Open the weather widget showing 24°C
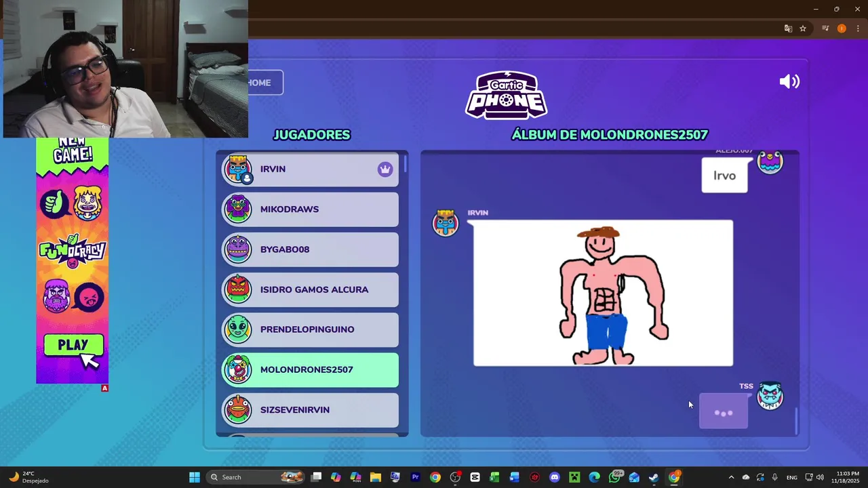 [28, 477]
